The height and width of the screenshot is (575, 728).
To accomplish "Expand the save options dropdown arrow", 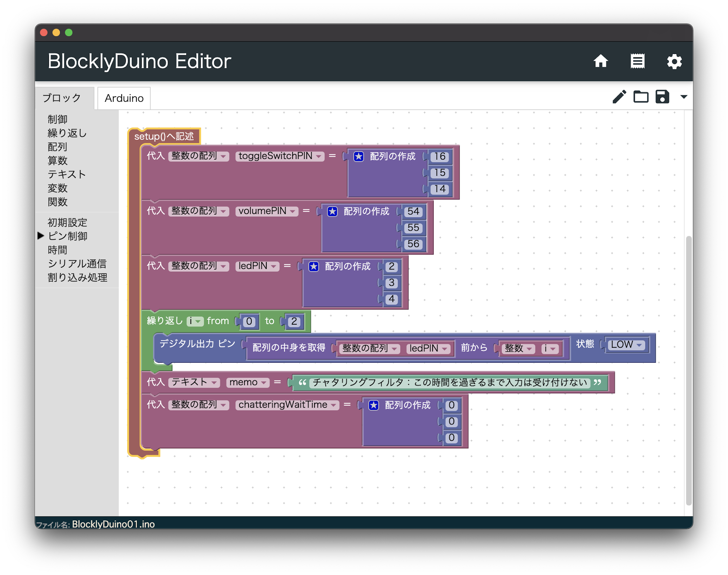I will click(x=683, y=97).
